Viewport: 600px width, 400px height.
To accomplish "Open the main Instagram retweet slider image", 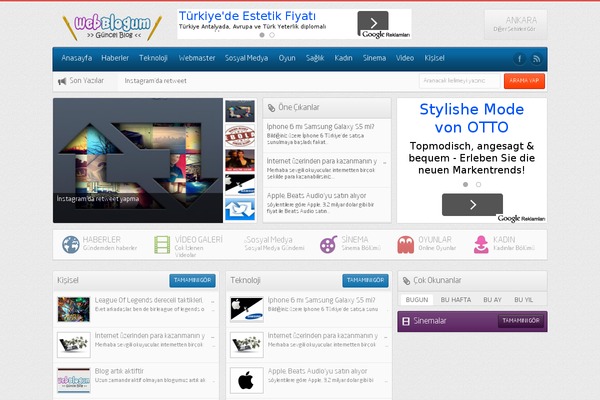I will [x=138, y=160].
